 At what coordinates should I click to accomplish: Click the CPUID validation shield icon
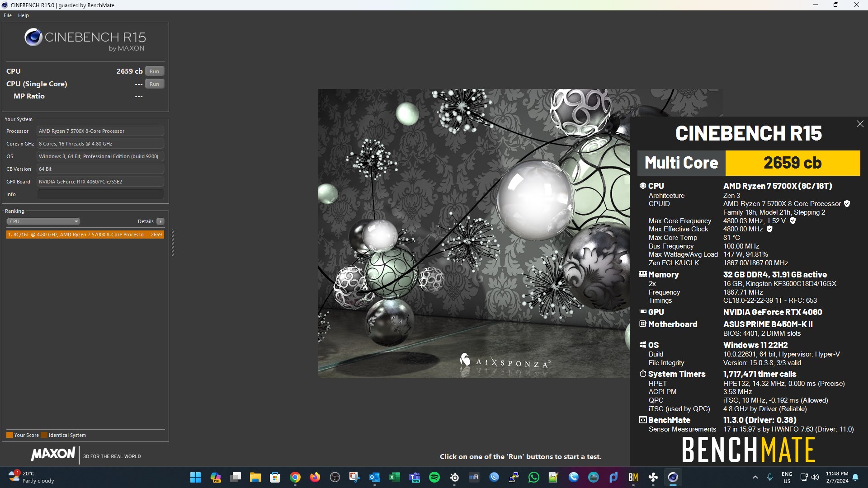tap(847, 204)
